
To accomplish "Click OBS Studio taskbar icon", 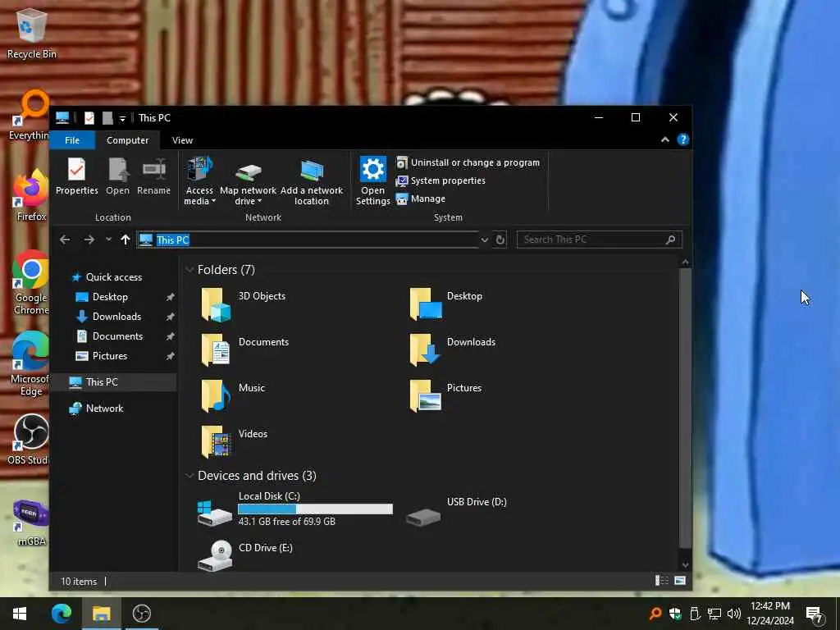I will (x=141, y=614).
